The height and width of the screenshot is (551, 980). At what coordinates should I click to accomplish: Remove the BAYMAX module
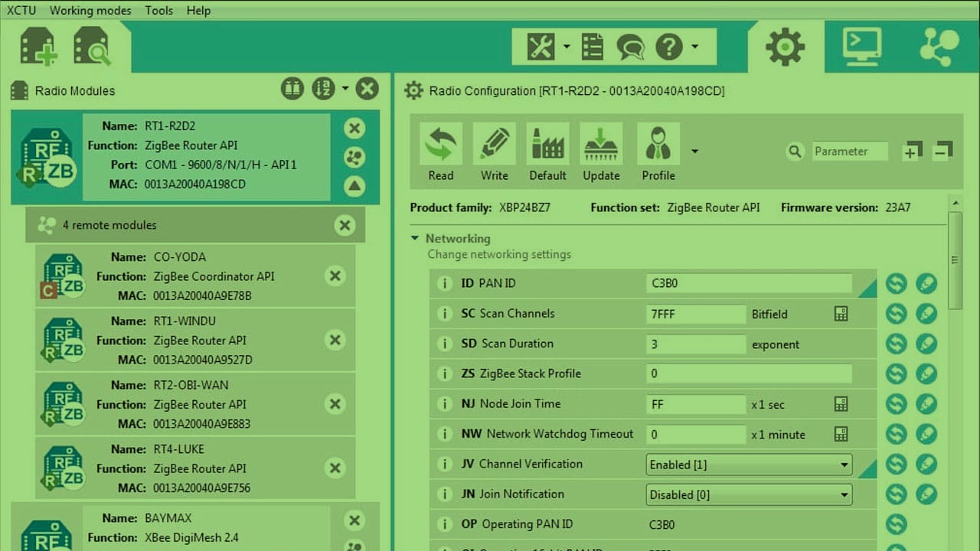(354, 521)
